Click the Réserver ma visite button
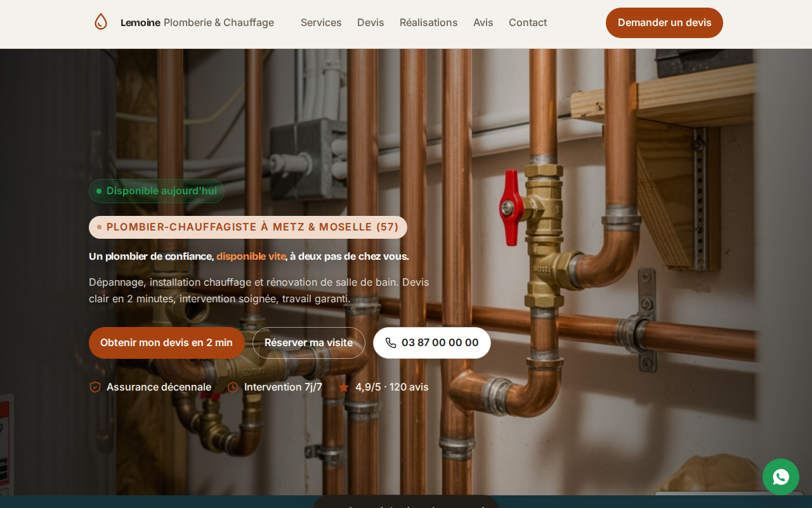Screen dimensions: 812x508 pyautogui.click(x=309, y=343)
